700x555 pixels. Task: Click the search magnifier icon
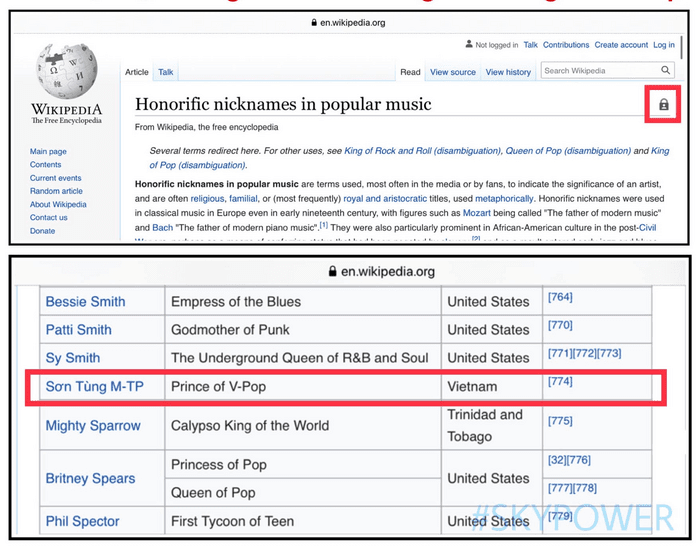665,70
